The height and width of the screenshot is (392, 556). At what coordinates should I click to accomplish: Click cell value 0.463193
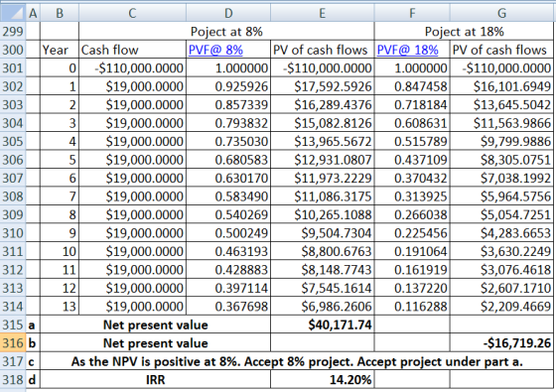point(228,251)
